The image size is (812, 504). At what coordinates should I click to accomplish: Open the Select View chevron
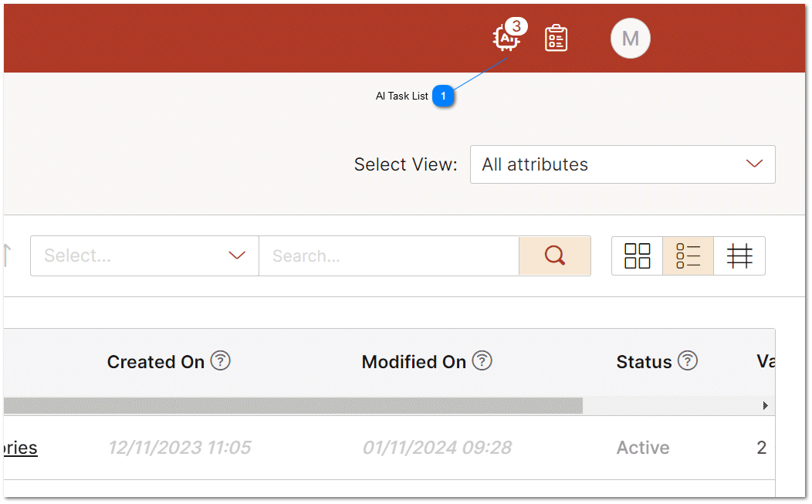[x=754, y=164]
